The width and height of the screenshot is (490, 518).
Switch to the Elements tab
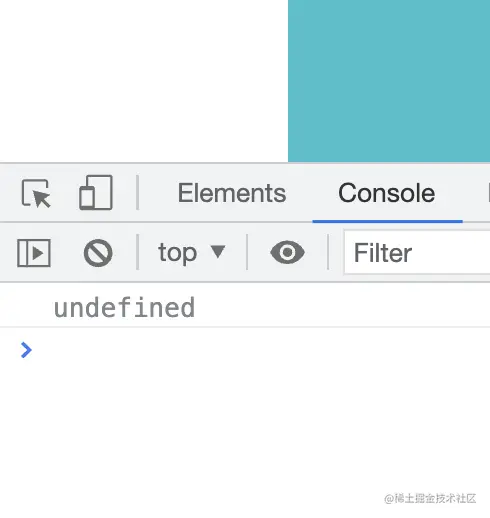232,193
